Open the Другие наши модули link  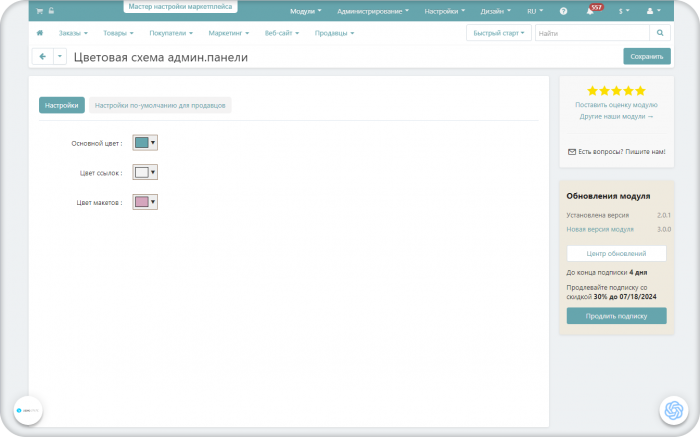coord(616,117)
